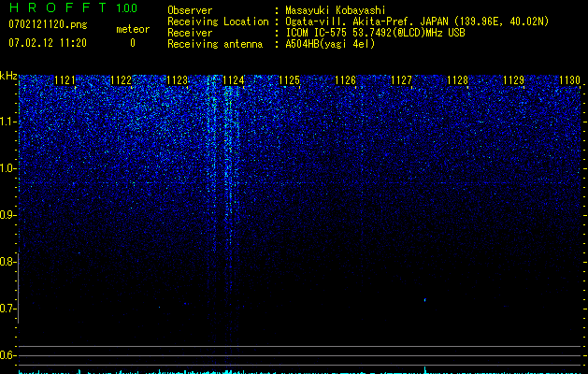Click the 0.9 frequency axis label
The width and height of the screenshot is (588, 374).
pyautogui.click(x=8, y=215)
